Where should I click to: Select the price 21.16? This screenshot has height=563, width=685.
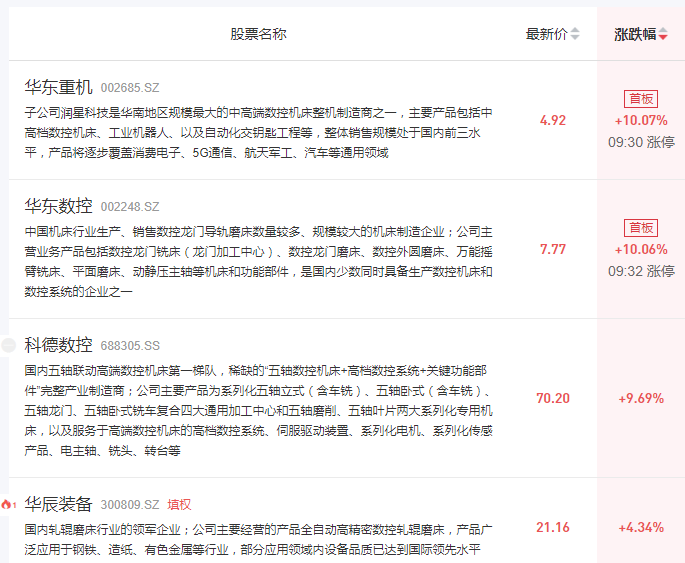point(553,527)
